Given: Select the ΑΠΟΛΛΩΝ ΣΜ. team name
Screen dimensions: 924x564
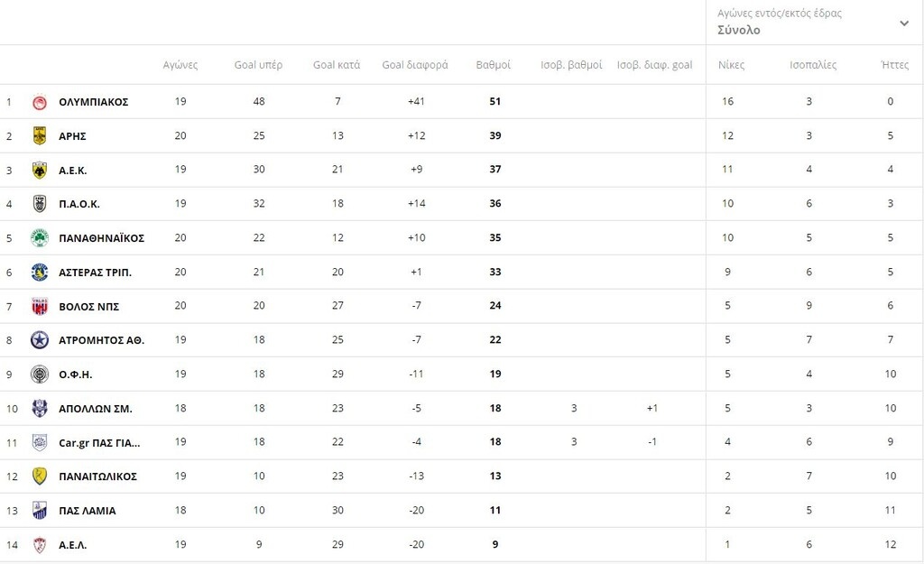Looking at the screenshot, I should tap(95, 409).
